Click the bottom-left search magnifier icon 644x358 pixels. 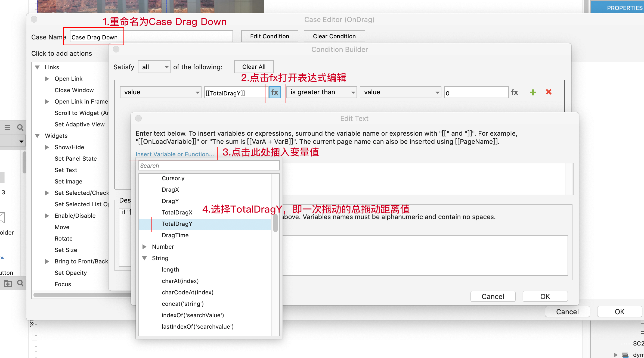coord(20,283)
